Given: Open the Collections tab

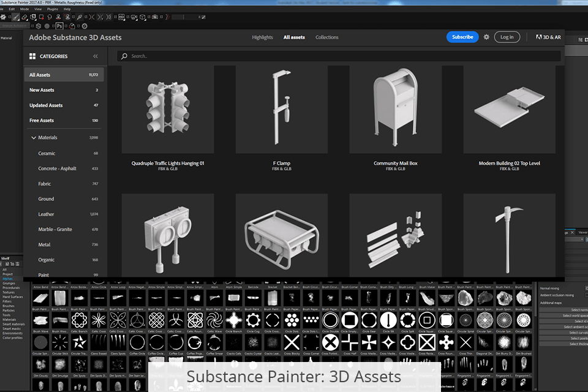Looking at the screenshot, I should tap(326, 37).
